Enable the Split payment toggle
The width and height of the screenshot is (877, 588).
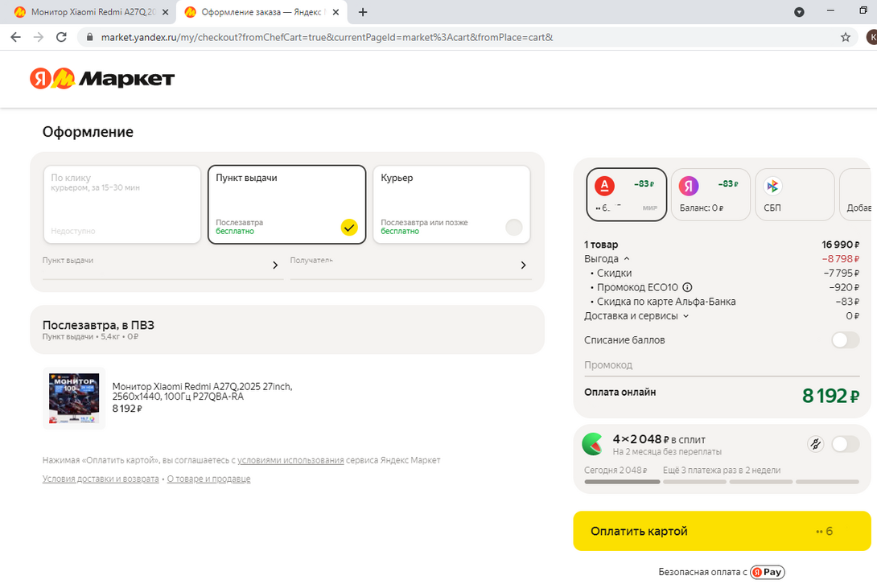point(845,444)
